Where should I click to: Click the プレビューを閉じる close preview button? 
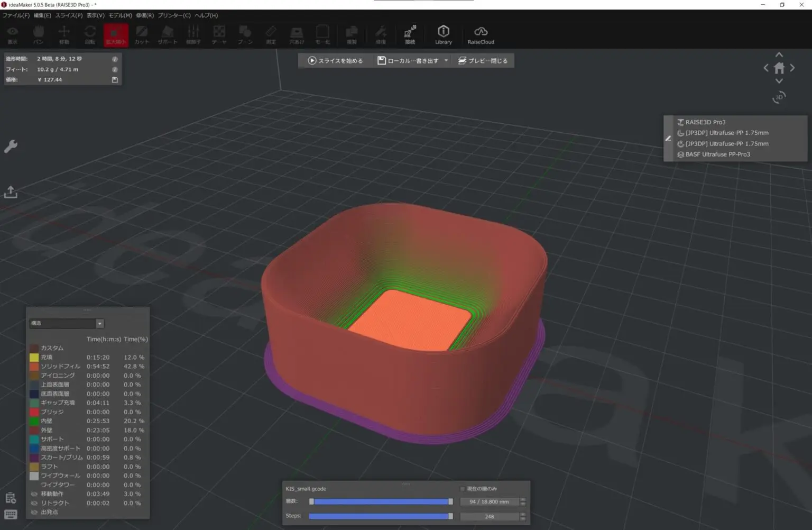click(483, 61)
